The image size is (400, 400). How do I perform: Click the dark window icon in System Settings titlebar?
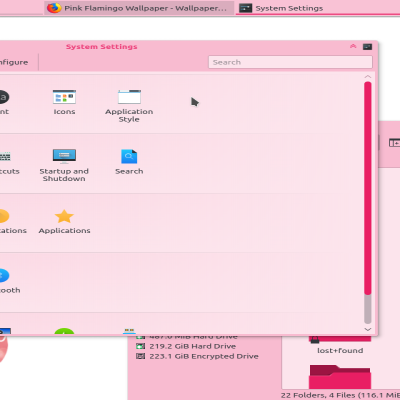click(x=367, y=47)
